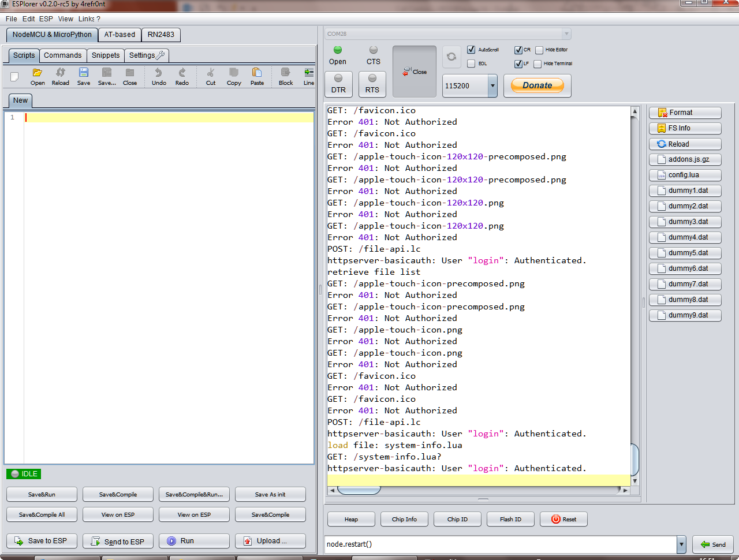
Task: Click the CTS indicator
Action: tap(374, 55)
